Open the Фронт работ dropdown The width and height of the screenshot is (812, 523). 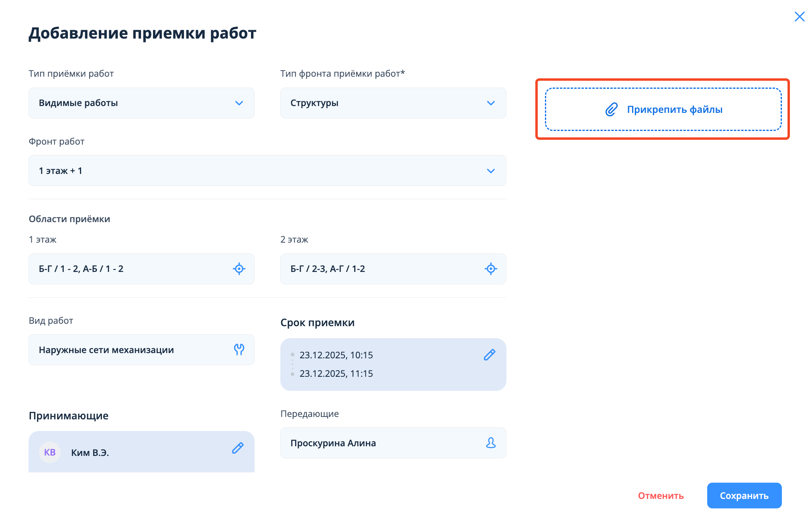pyautogui.click(x=267, y=171)
